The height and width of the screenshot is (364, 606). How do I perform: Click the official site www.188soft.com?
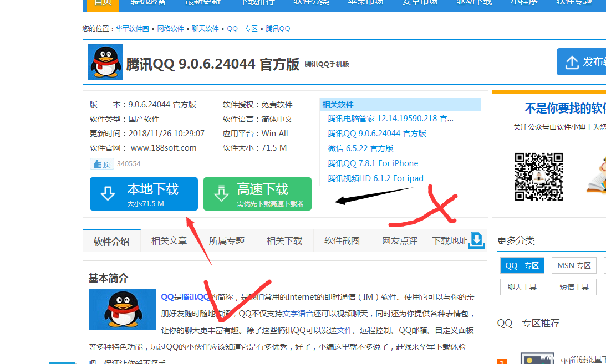pyautogui.click(x=164, y=148)
